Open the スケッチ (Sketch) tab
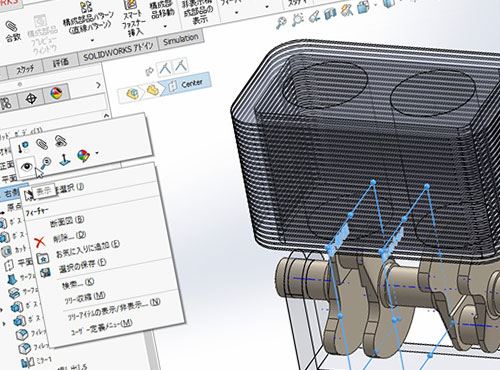 tap(25, 69)
